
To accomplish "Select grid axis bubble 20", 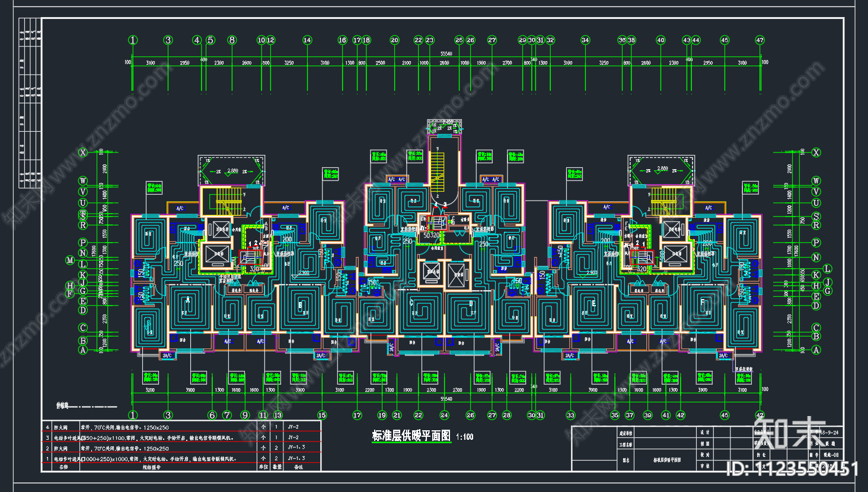I will coord(394,40).
